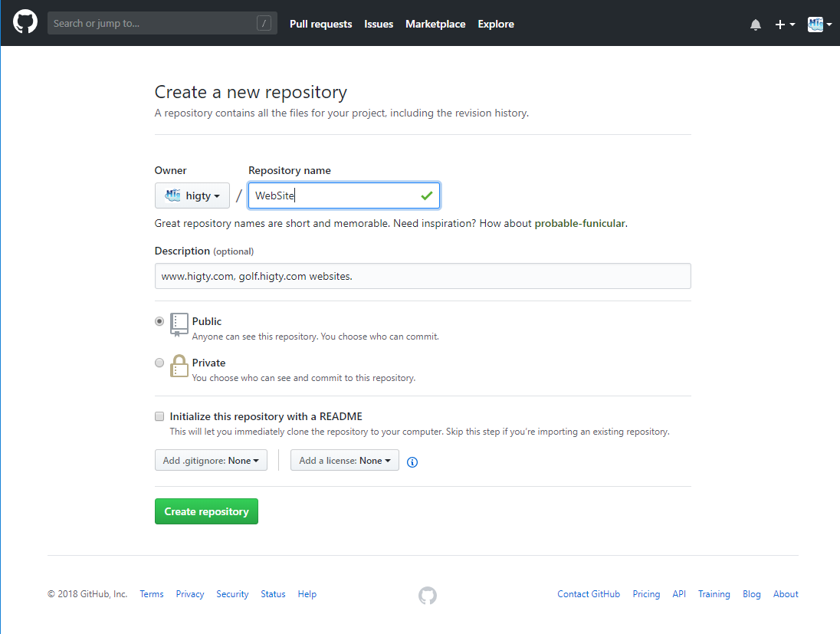Open the Add .gitignore dropdown
840x634 pixels.
pyautogui.click(x=211, y=460)
